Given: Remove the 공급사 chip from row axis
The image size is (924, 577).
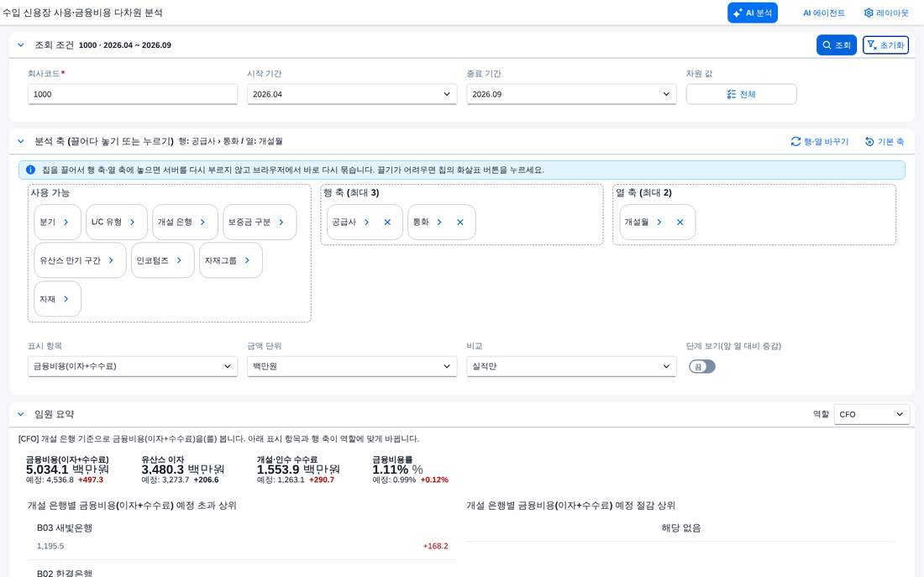Looking at the screenshot, I should [387, 223].
